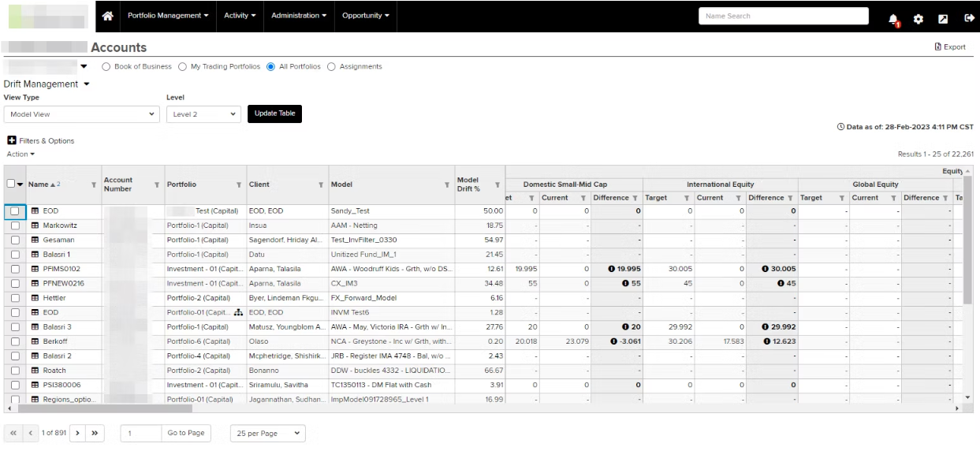Click filter icon on Model Drift % column
Viewport: 980px width, 451px height.
(497, 184)
